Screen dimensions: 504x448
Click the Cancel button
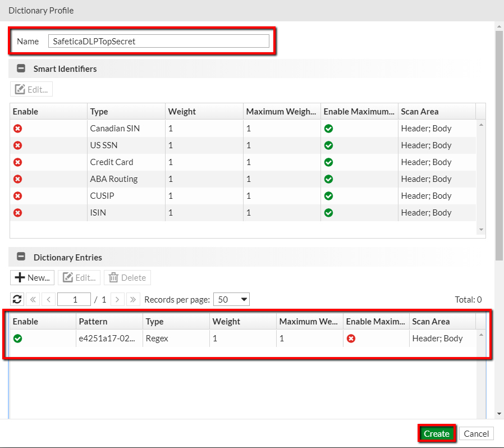pyautogui.click(x=476, y=433)
